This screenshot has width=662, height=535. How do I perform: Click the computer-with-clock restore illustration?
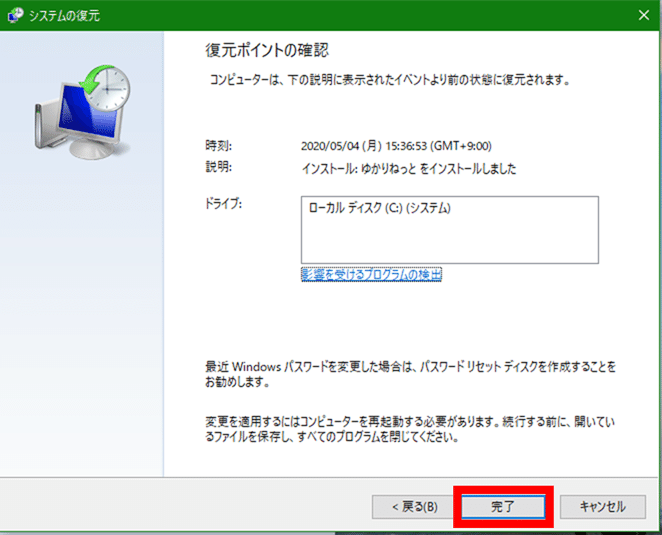(x=83, y=112)
